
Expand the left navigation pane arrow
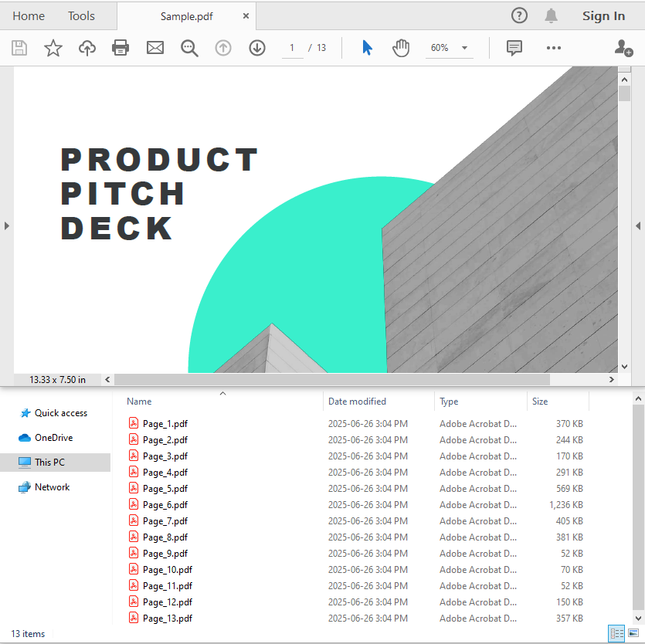point(7,225)
